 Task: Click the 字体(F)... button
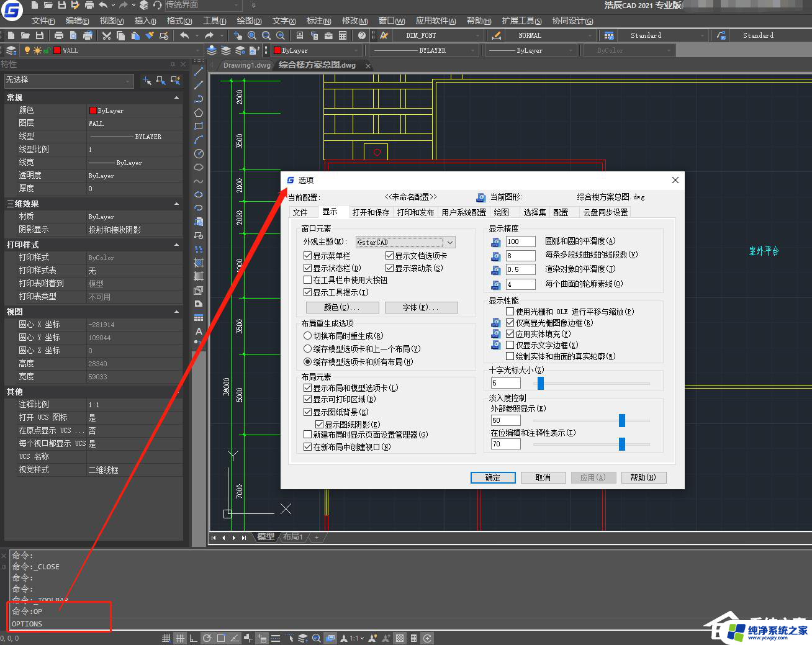click(x=421, y=307)
